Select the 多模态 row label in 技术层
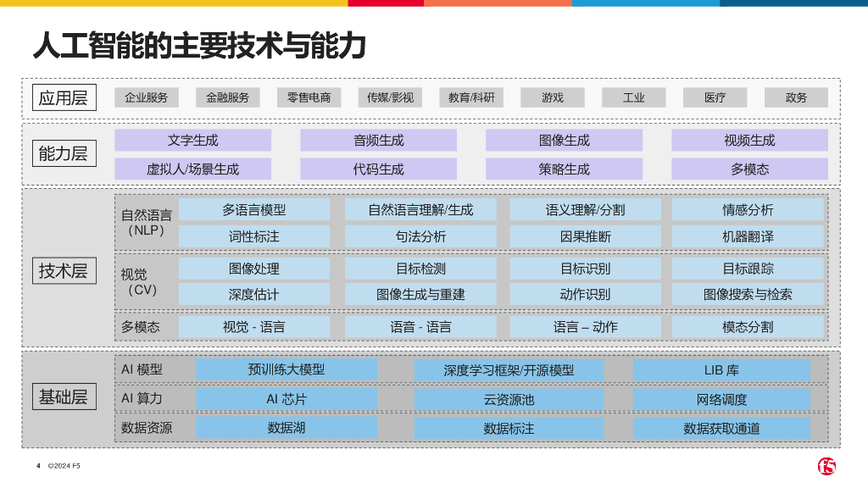 [141, 328]
